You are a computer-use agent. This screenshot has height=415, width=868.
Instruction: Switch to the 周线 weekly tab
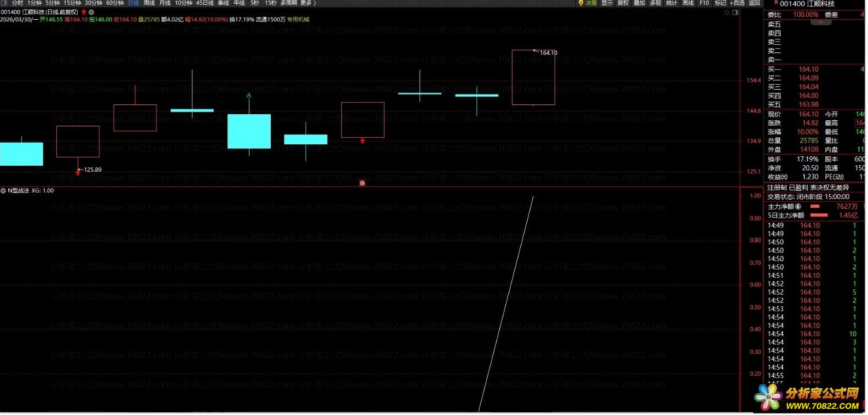click(x=149, y=3)
